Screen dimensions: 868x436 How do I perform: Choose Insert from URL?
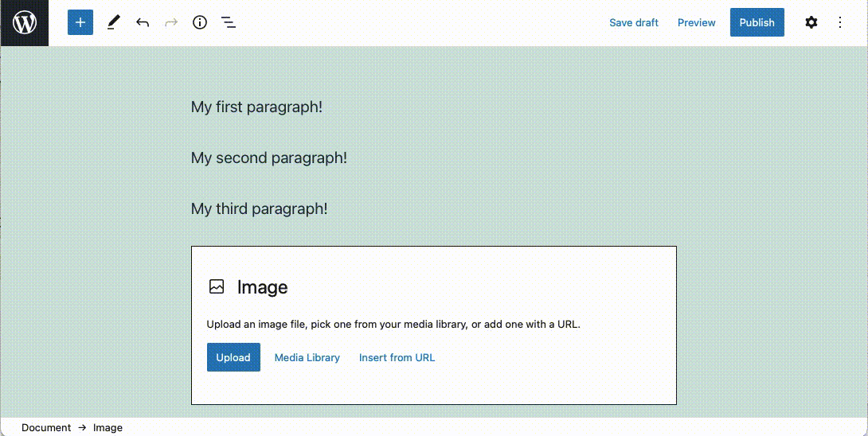(x=397, y=357)
